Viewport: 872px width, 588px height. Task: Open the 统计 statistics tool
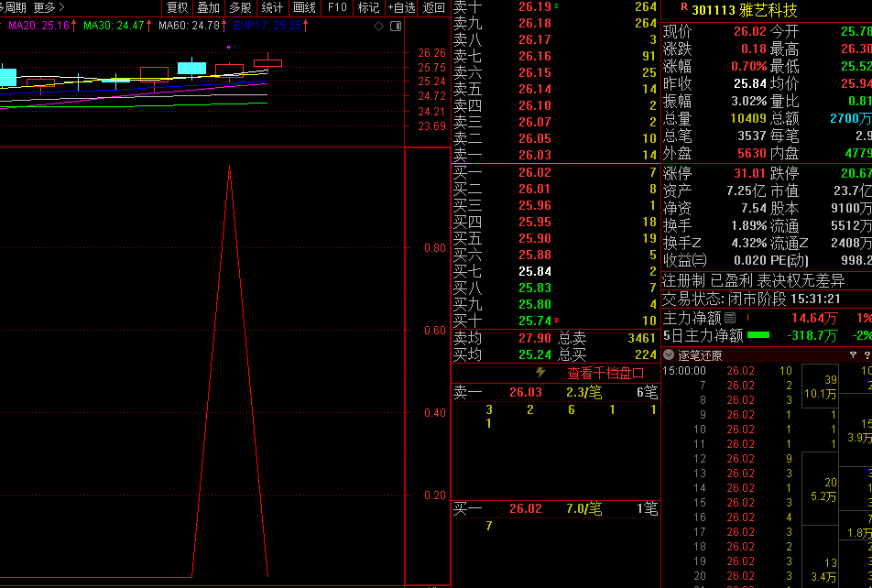[272, 7]
